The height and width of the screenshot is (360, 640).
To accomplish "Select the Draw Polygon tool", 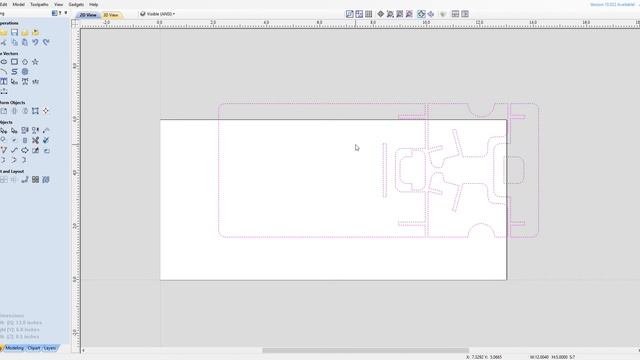I will [x=25, y=62].
